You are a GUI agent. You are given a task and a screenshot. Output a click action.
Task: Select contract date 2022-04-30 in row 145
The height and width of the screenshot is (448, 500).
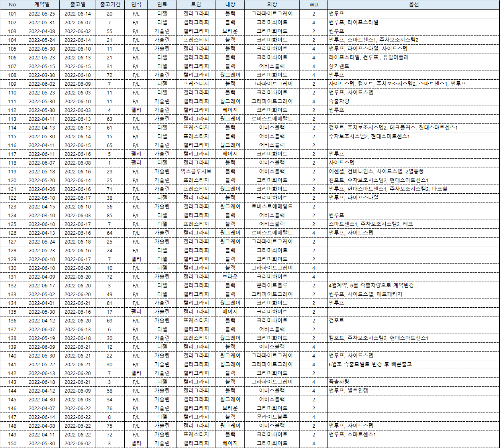pyautogui.click(x=42, y=399)
